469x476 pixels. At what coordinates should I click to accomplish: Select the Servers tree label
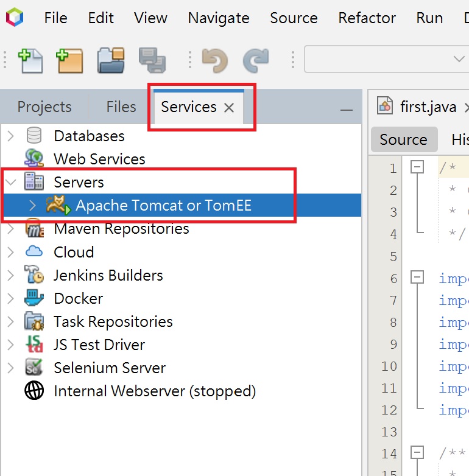point(79,182)
